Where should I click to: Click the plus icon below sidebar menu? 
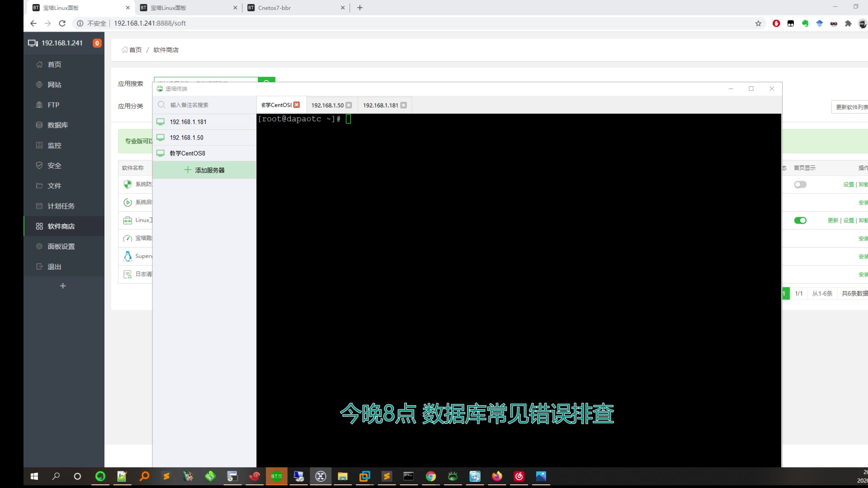63,286
